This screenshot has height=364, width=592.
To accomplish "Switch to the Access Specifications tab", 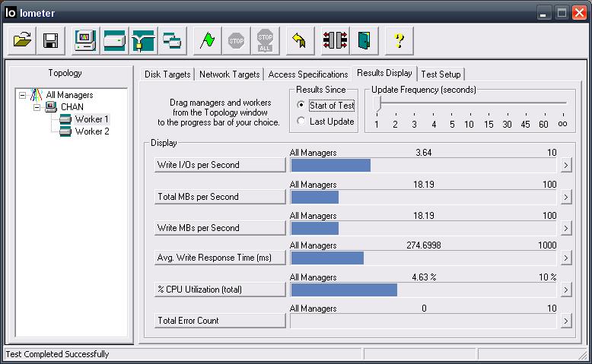I will coord(307,74).
